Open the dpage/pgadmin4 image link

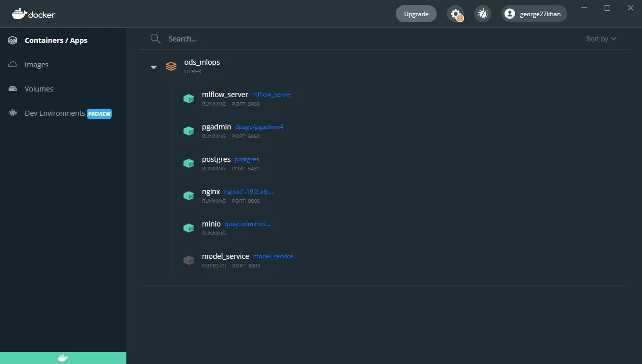[259, 127]
